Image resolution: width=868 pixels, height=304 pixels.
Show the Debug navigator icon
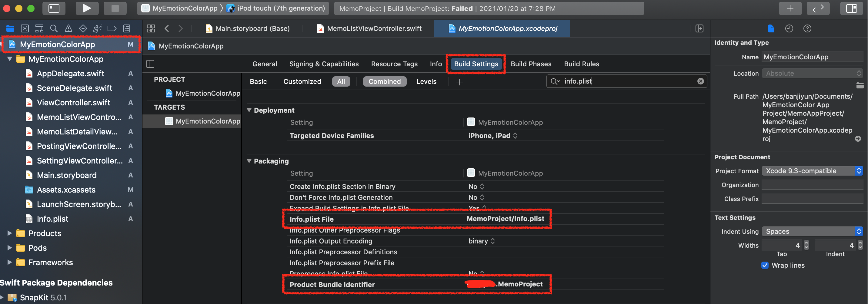[97, 29]
